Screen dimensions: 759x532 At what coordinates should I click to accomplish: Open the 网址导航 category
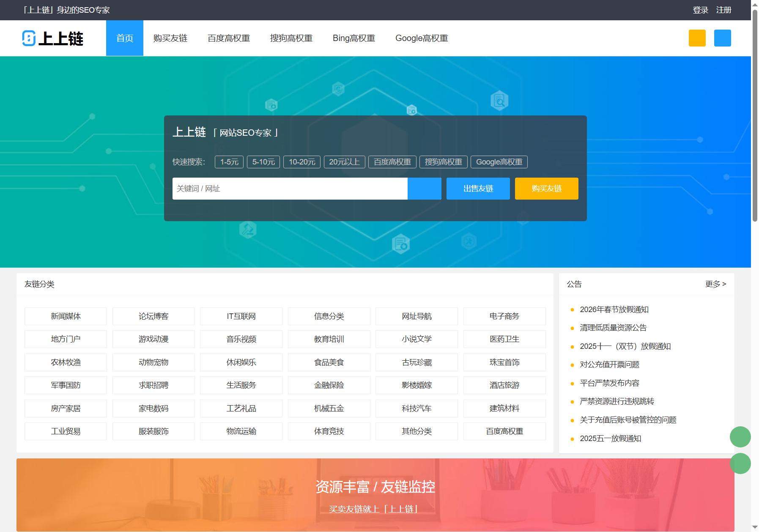(416, 316)
